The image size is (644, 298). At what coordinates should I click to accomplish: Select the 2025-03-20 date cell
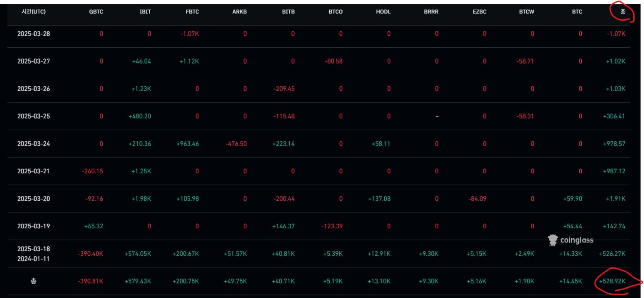tap(33, 199)
